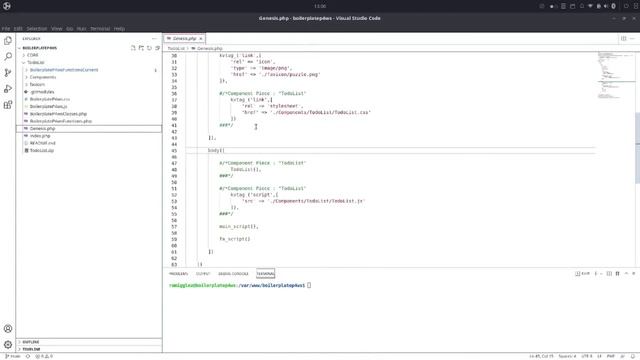This screenshot has width=640, height=360.
Task: Maximize the terminal panel with up chevron
Action: 626,273
